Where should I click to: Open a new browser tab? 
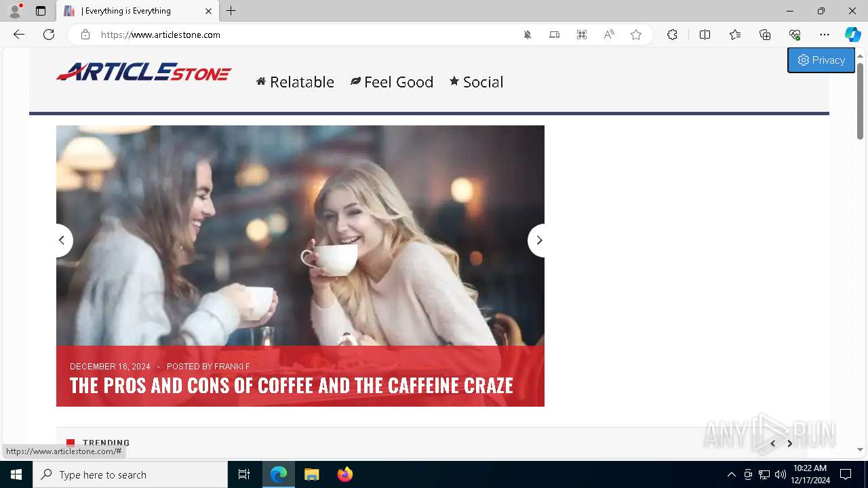click(x=231, y=11)
